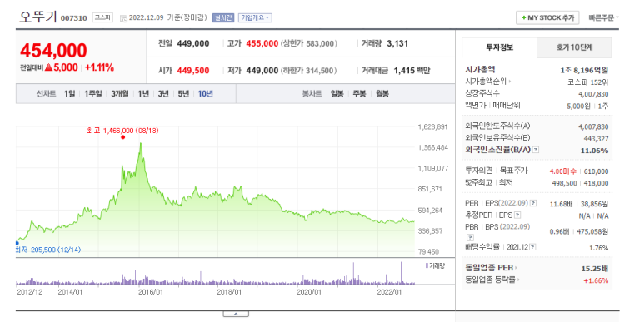
Task: Switch to the 호가10단계 tab
Action: tap(574, 47)
